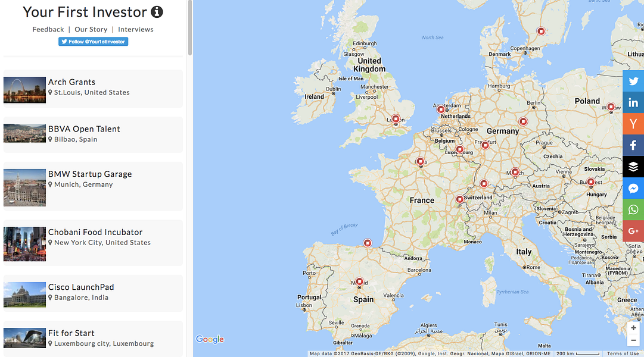Image resolution: width=644 pixels, height=357 pixels.
Task: Click the map marker near Berlin
Action: click(x=523, y=121)
